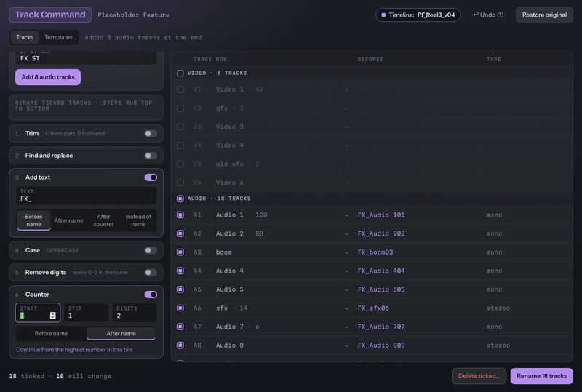
Task: Untick the A2 Audio 2 checkbox
Action: [x=180, y=233]
